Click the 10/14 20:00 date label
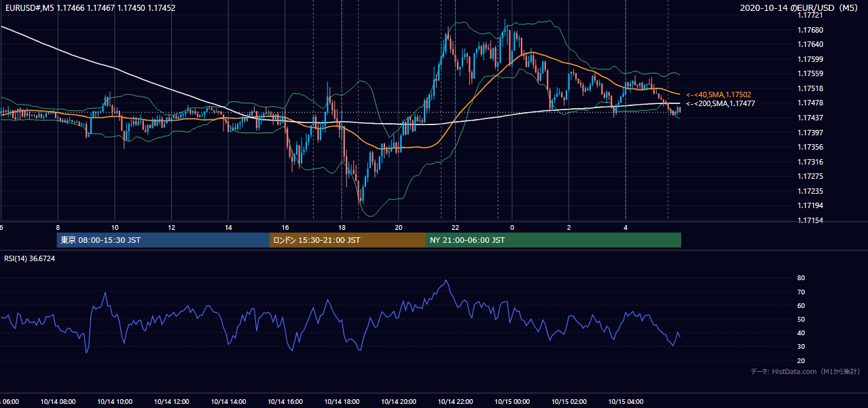The image size is (868, 408). [399, 401]
